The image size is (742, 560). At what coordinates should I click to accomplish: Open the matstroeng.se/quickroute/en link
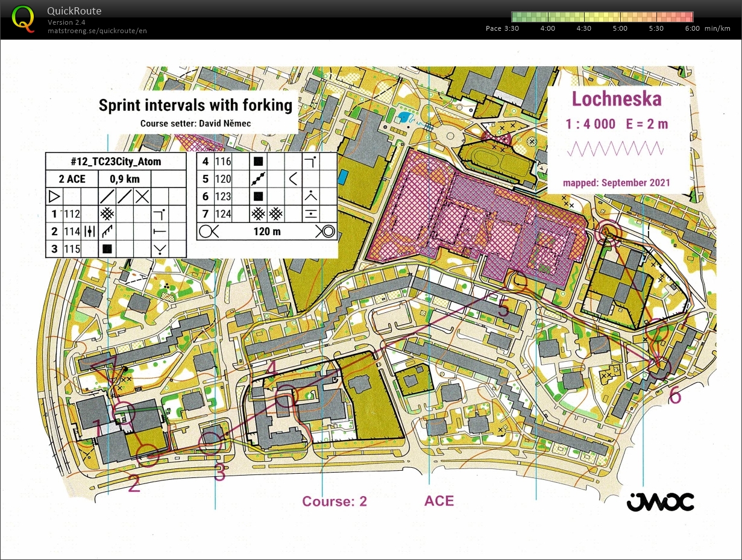click(x=97, y=31)
